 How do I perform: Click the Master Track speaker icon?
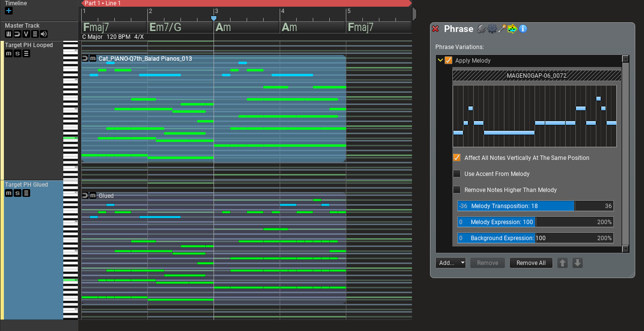[44, 34]
